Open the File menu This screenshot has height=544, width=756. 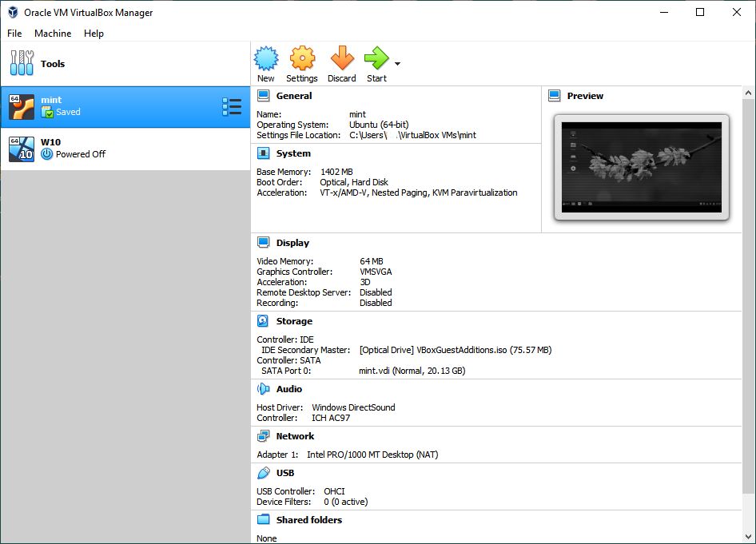[14, 34]
